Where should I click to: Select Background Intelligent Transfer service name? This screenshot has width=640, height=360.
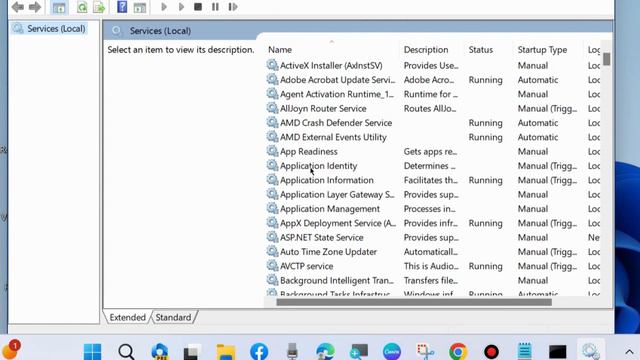click(337, 280)
